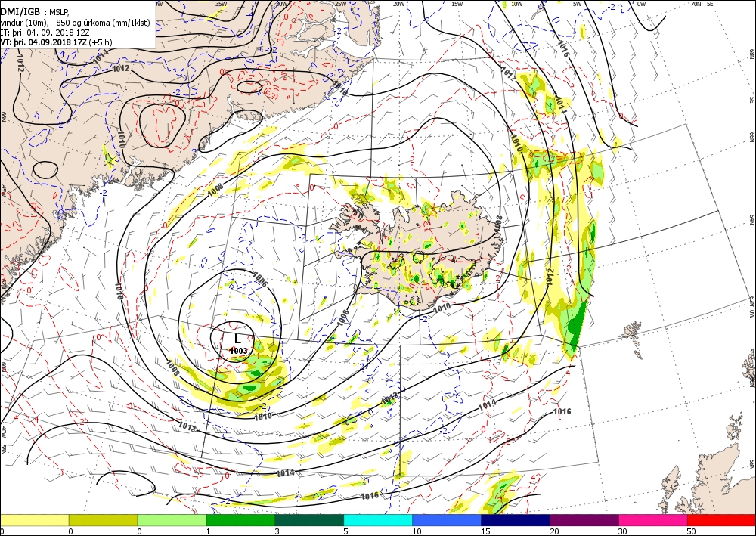Click the '1006' isobar label
The height and width of the screenshot is (536, 756).
pos(260,280)
